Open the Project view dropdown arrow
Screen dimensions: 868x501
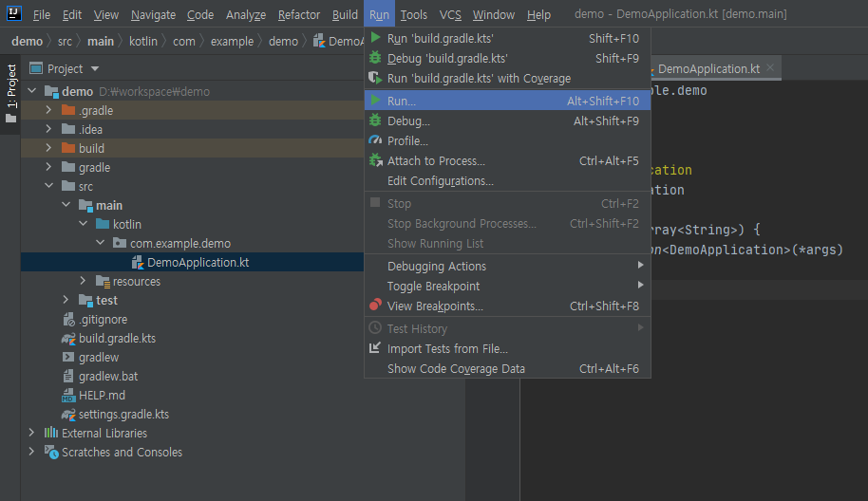(95, 69)
